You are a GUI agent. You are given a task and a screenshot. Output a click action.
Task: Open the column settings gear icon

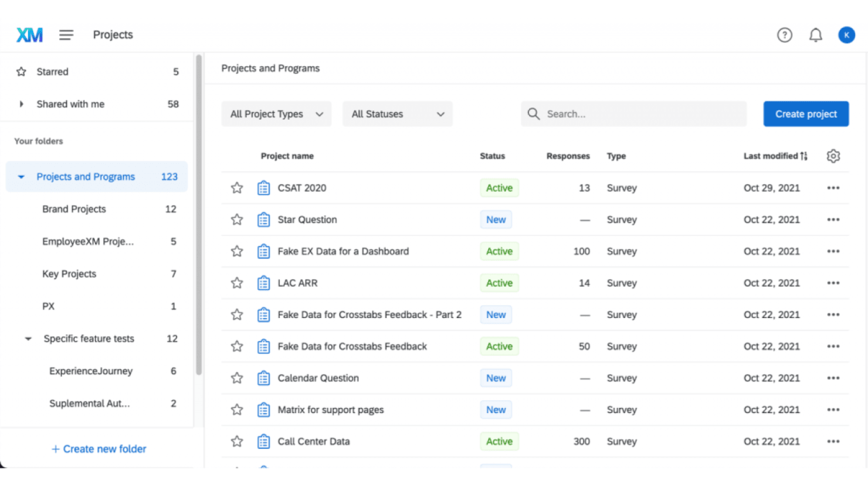(x=833, y=156)
